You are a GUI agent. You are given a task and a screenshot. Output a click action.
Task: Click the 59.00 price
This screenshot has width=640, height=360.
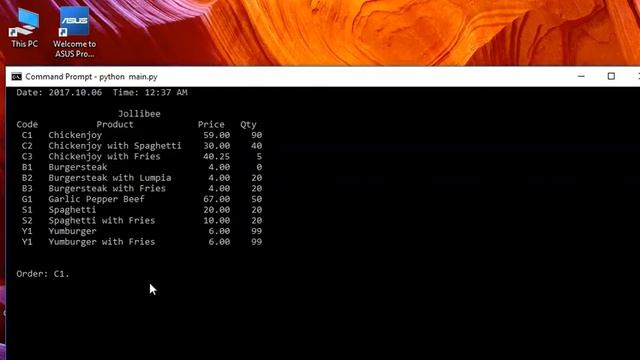point(216,135)
